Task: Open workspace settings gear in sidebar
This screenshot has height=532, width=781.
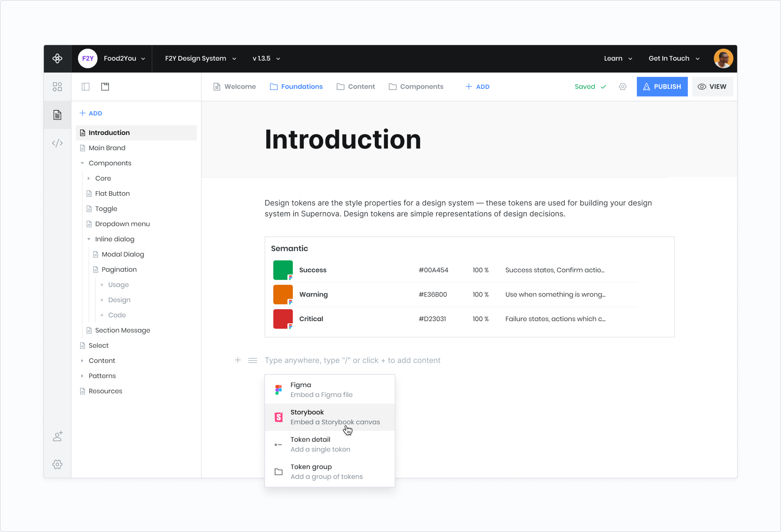Action: 58,464
